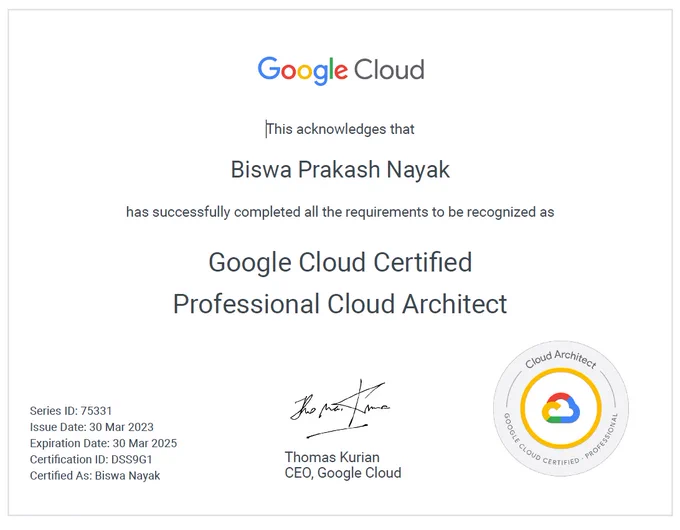The width and height of the screenshot is (680, 530).
Task: Click 'Expiration Date: 30 Mar 2025'
Action: (x=103, y=443)
